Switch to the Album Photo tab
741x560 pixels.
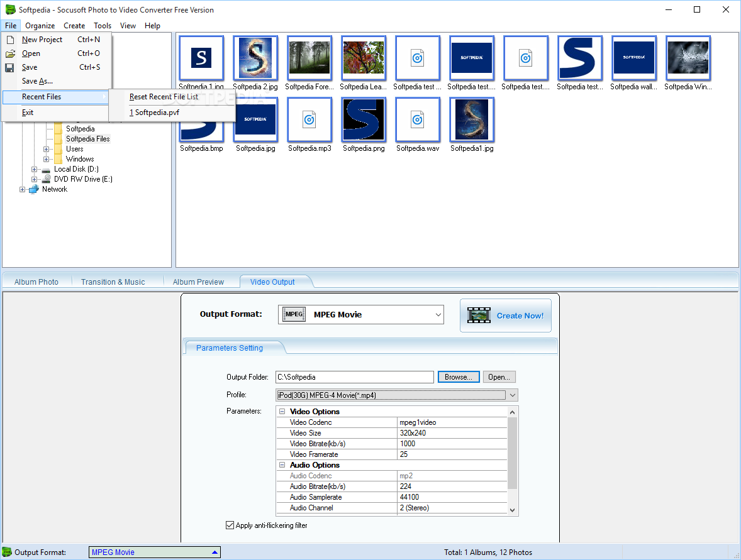[x=36, y=282]
